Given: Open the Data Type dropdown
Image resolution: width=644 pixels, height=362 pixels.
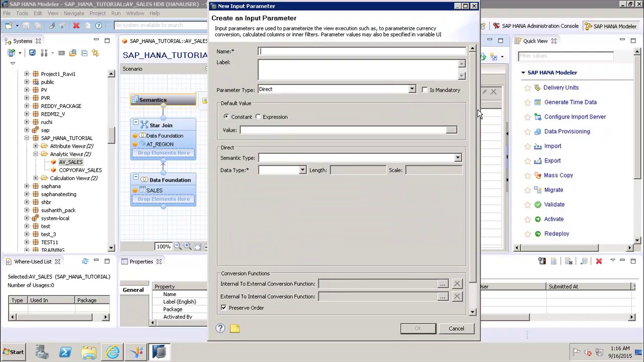Looking at the screenshot, I should [x=302, y=170].
